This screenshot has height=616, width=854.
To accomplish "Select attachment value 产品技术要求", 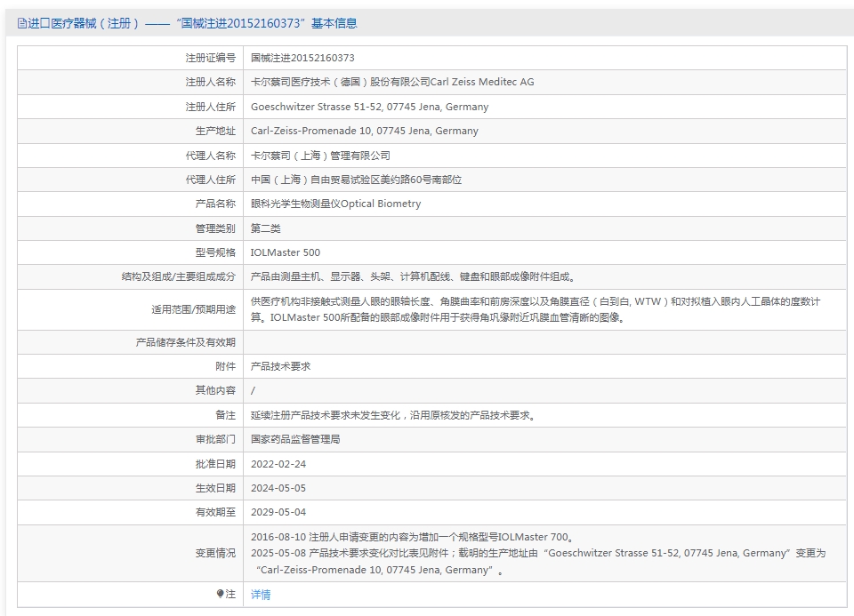I will tap(280, 366).
